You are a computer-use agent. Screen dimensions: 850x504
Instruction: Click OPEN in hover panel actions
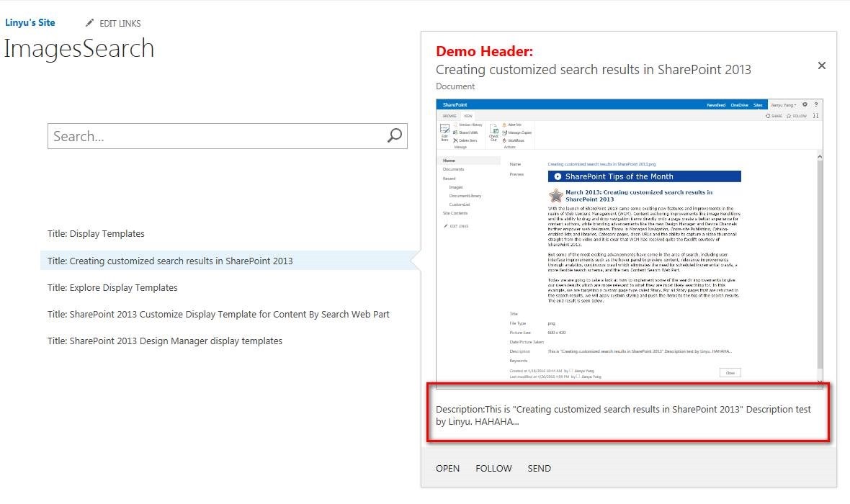(x=448, y=468)
